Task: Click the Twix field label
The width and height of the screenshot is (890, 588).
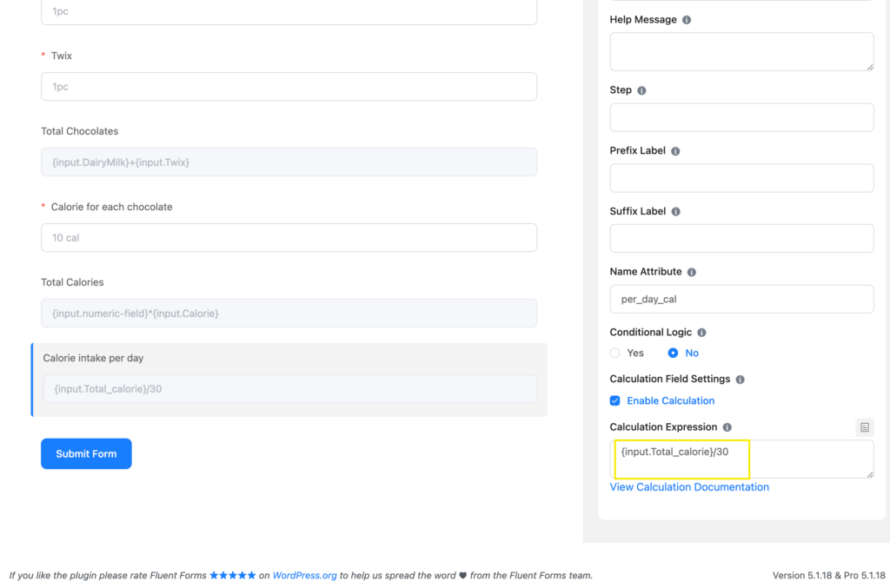Action: (x=62, y=56)
